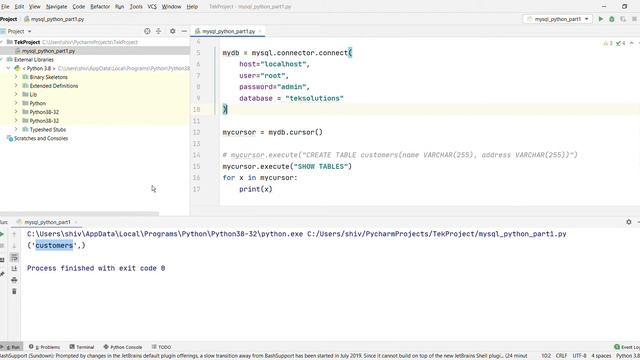The image size is (640, 360).
Task: Click the stop icon in the top toolbar
Action: click(634, 19)
